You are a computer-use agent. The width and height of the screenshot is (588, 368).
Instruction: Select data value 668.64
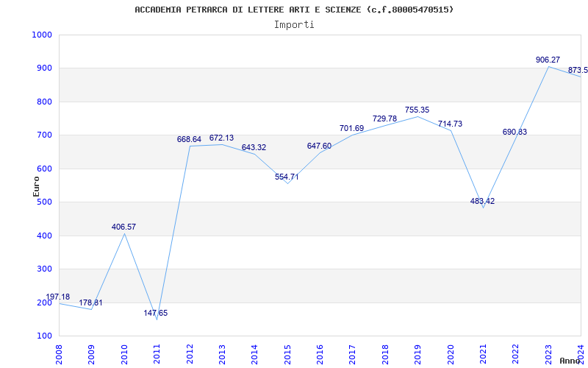click(189, 140)
